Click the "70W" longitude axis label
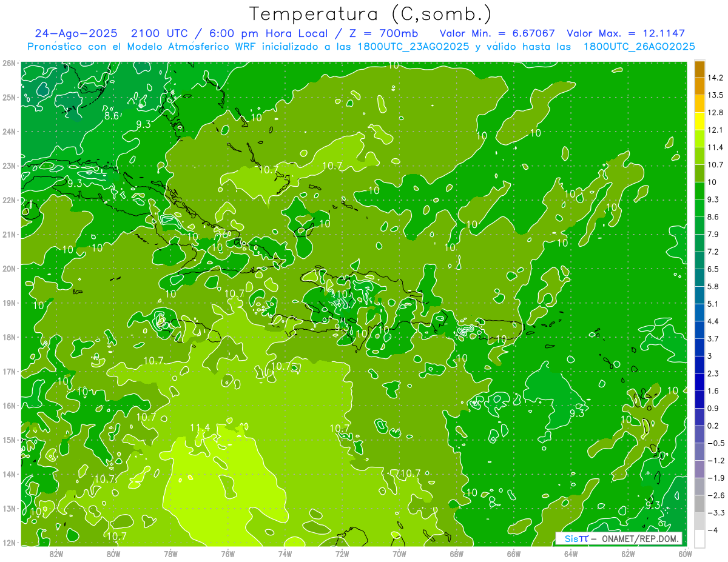This screenshot has width=728, height=562. (x=399, y=554)
